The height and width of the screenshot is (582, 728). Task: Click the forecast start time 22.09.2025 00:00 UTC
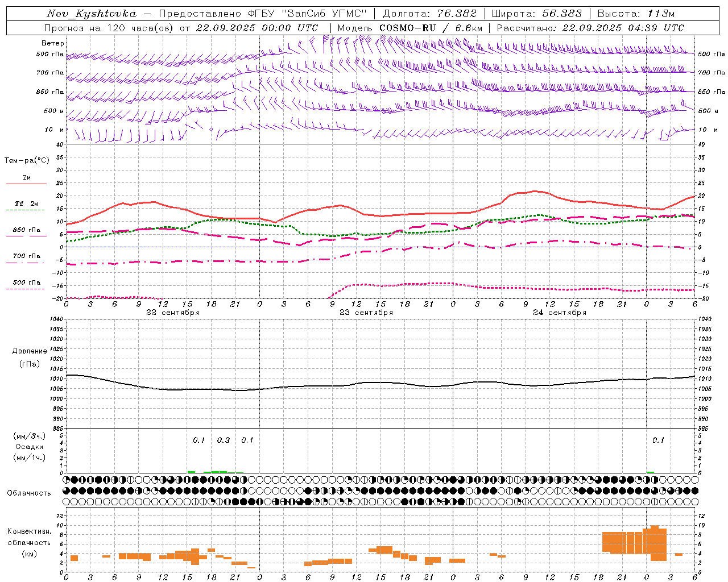(257, 28)
